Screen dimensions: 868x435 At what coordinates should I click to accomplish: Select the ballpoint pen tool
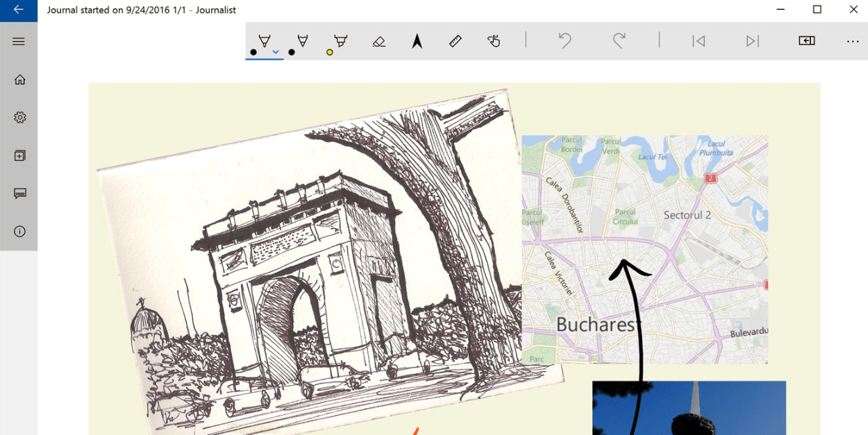pyautogui.click(x=264, y=41)
